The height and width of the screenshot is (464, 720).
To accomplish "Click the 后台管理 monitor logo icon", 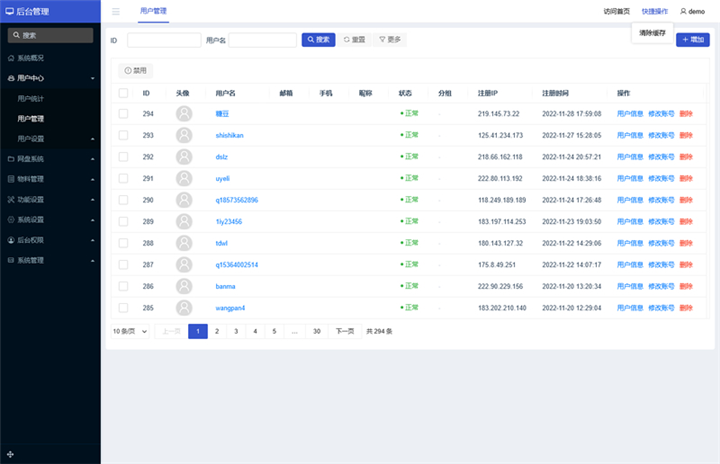I will (x=9, y=11).
